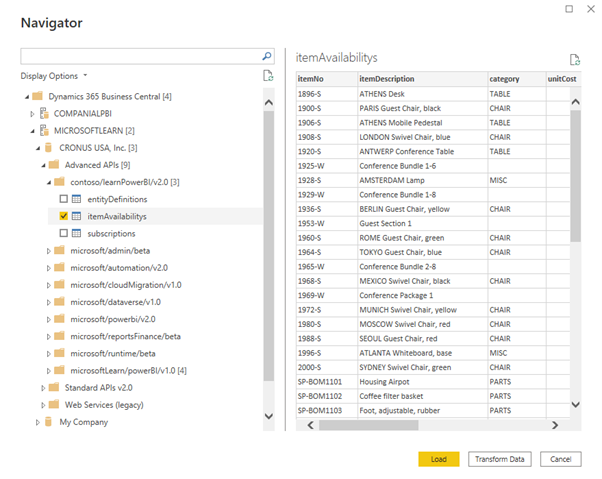This screenshot has height=479, width=602.
Task: Click the refresh icon below the search box
Action: 268,76
